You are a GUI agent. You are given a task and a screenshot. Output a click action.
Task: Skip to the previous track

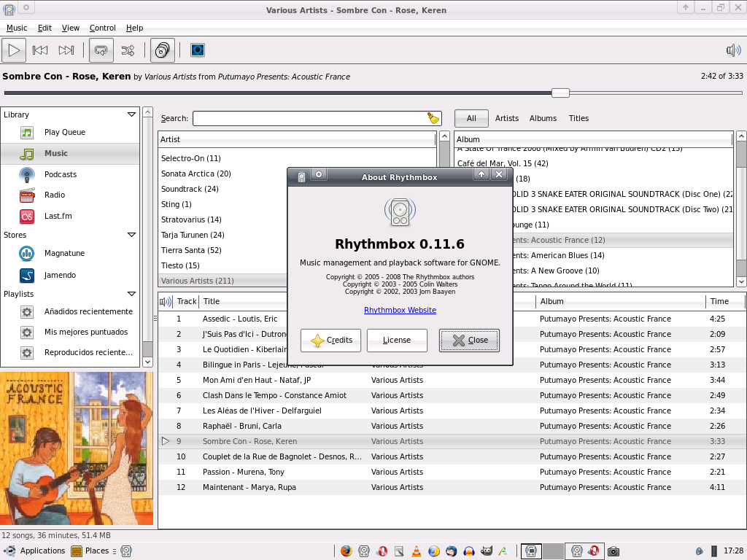(40, 50)
